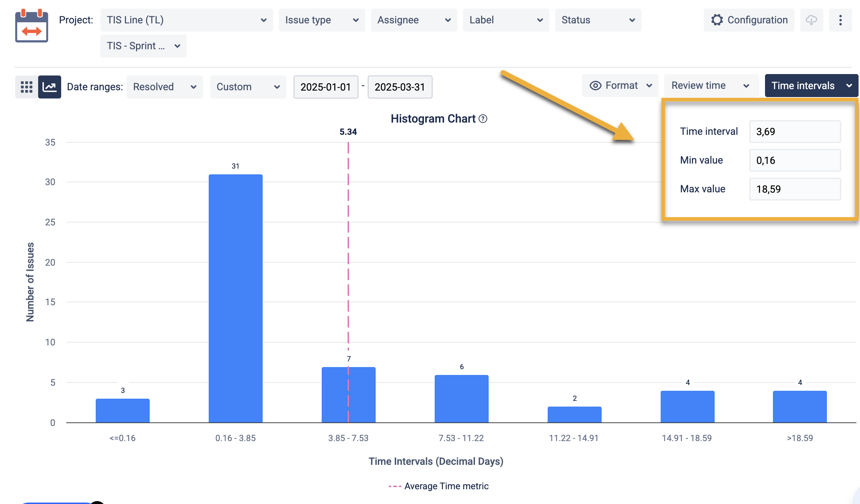The width and height of the screenshot is (860, 504).
Task: Open the Review time selector
Action: [x=711, y=86]
